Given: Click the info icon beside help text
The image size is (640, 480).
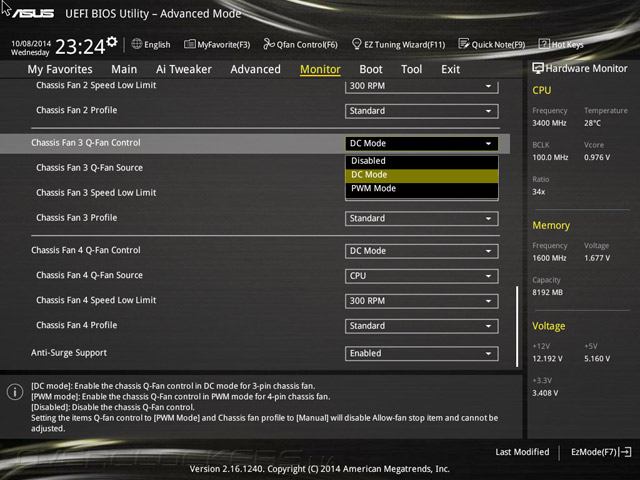Looking at the screenshot, I should [15, 392].
